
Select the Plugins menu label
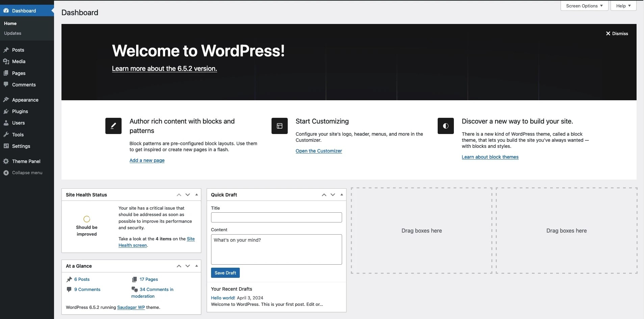click(x=20, y=111)
